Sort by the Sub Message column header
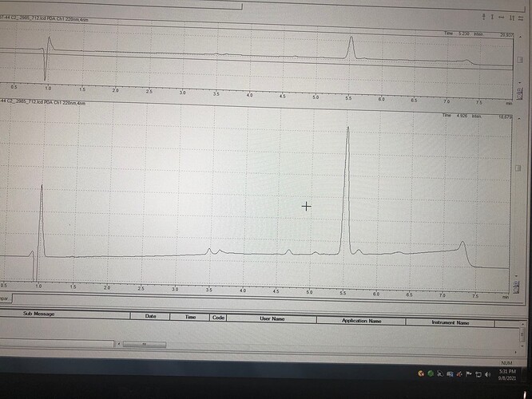532x399 pixels. (38, 314)
